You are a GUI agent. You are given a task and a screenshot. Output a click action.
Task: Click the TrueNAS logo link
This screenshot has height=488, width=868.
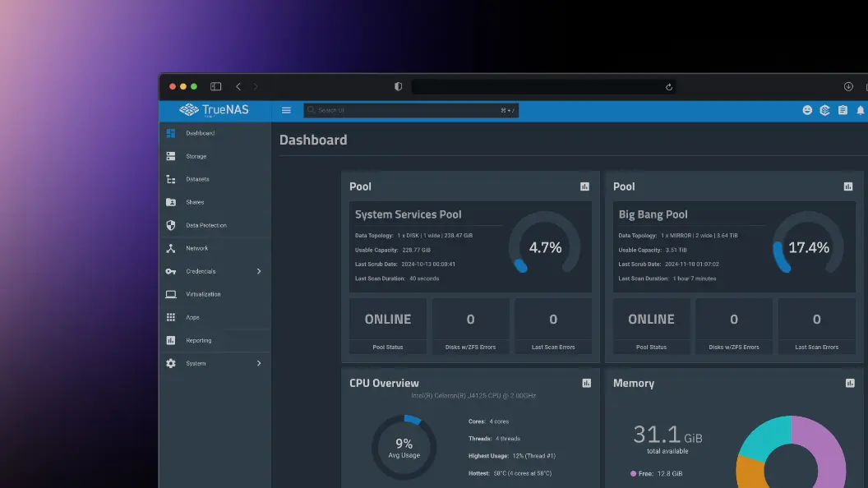point(214,110)
